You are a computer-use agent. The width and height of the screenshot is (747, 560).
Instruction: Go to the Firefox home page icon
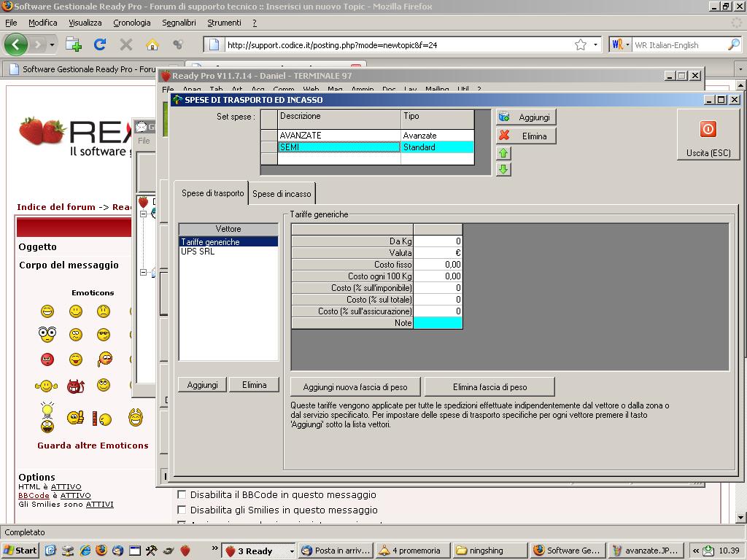[152, 44]
